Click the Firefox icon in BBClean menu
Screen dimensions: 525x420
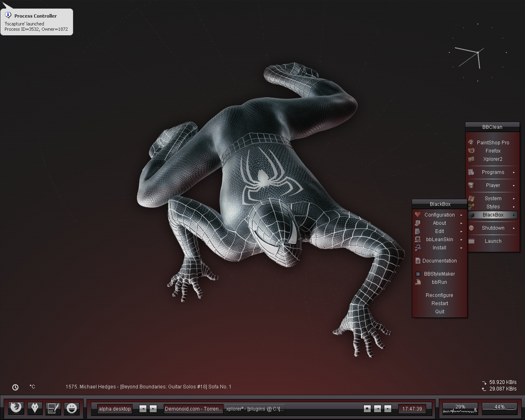click(471, 151)
